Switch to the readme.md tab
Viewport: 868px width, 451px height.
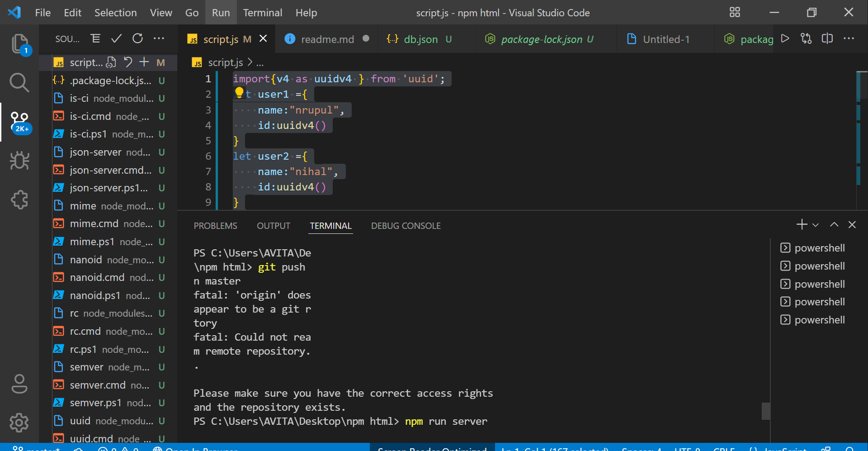coord(327,39)
